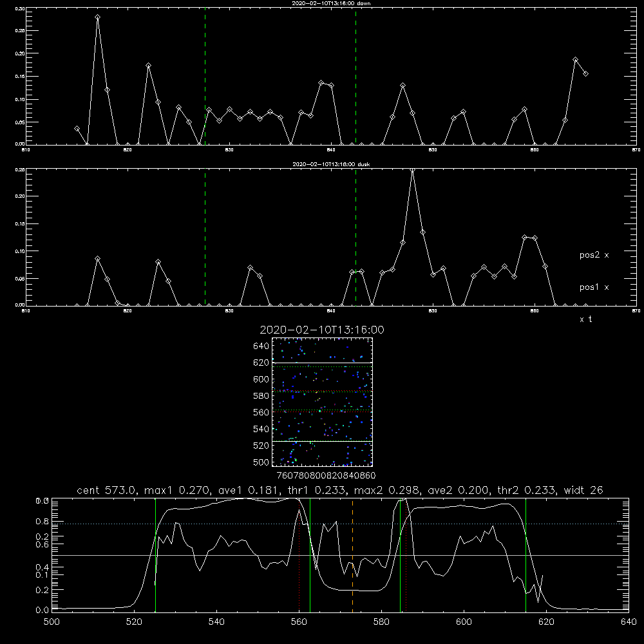The height and width of the screenshot is (644, 644).
Task: Click the orange dashed center line in bottom plot
Action: coord(352,555)
